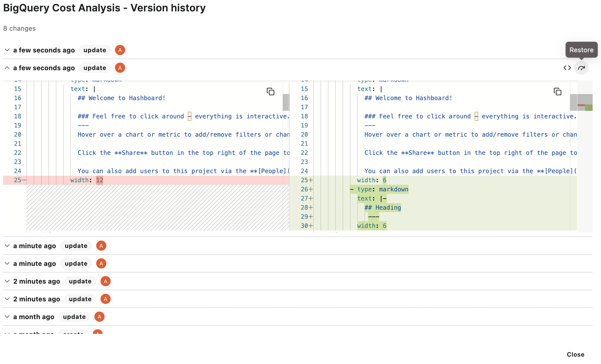Click '## Welcome to Hashboard!' in right pane
Viewport: 601px width, 364px height.
pyautogui.click(x=408, y=98)
